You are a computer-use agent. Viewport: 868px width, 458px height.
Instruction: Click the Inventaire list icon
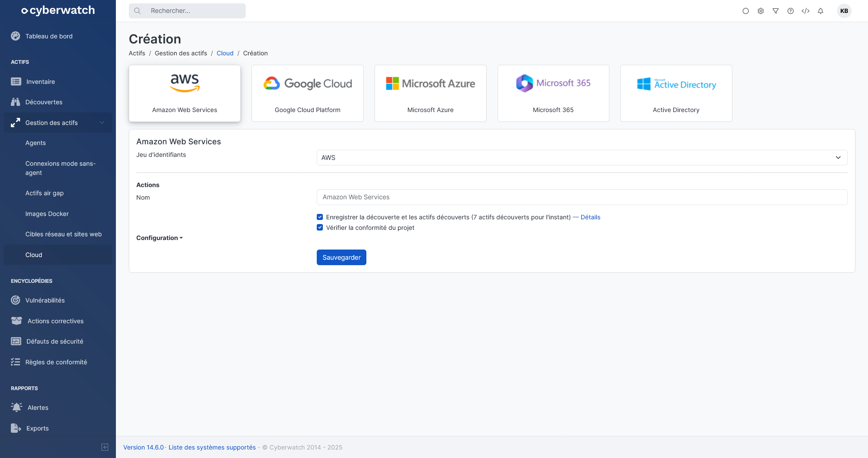click(16, 81)
